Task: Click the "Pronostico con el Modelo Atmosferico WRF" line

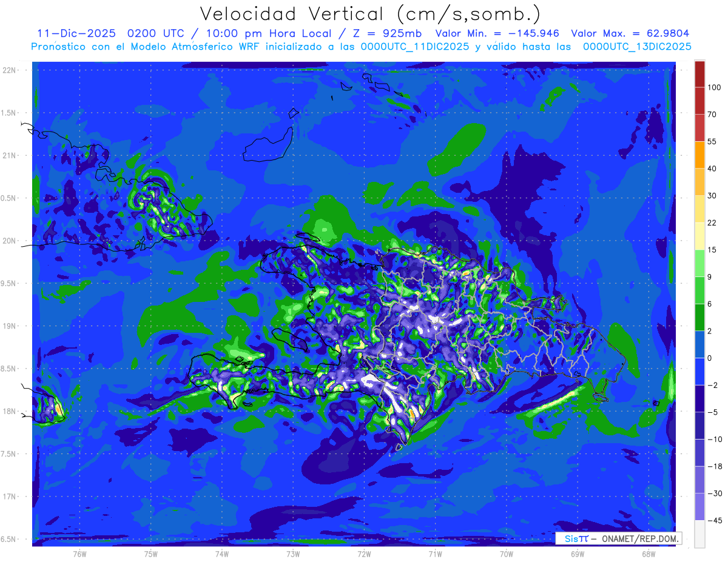Action: [361, 46]
